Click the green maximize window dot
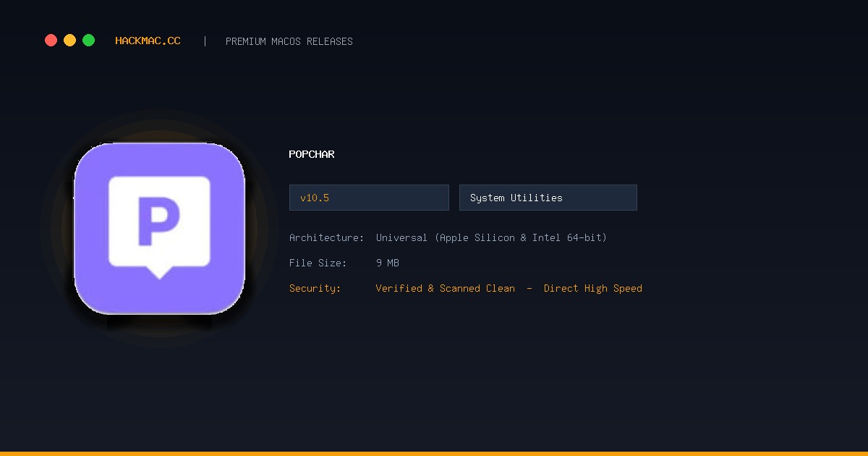 point(88,41)
